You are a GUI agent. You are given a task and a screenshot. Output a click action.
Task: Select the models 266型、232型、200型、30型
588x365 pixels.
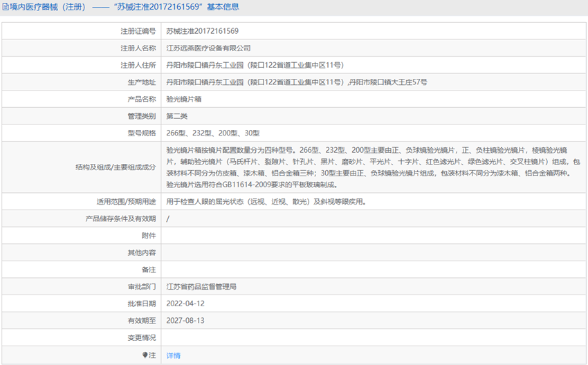(213, 133)
